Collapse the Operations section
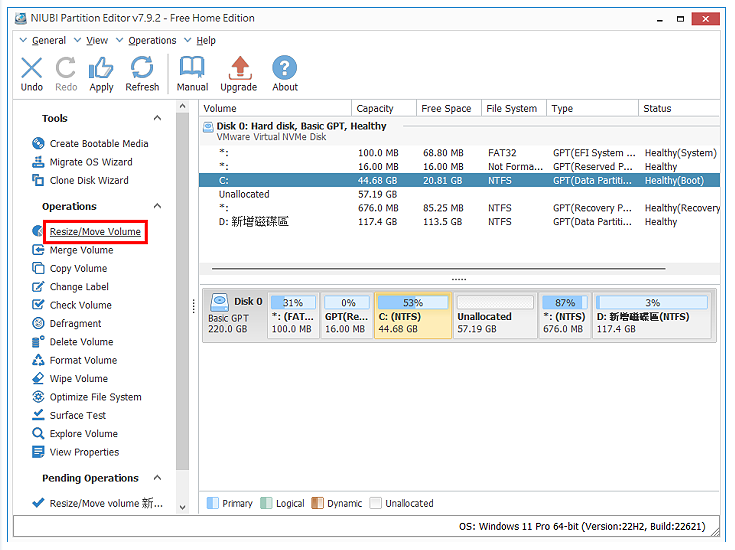This screenshot has width=735, height=550. tap(158, 206)
